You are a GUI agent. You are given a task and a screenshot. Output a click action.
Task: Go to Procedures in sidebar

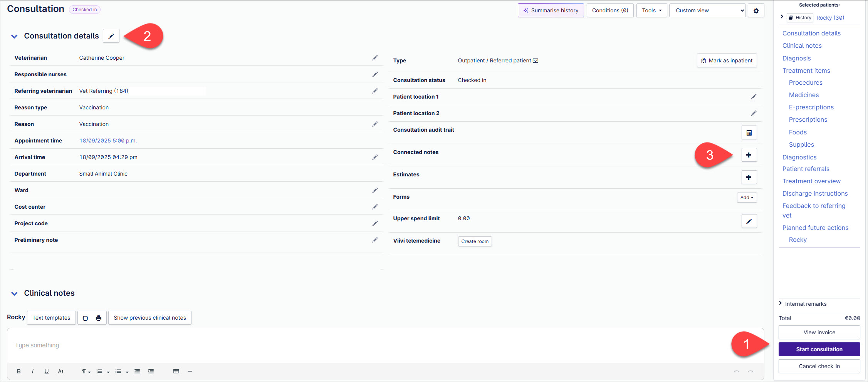click(806, 82)
